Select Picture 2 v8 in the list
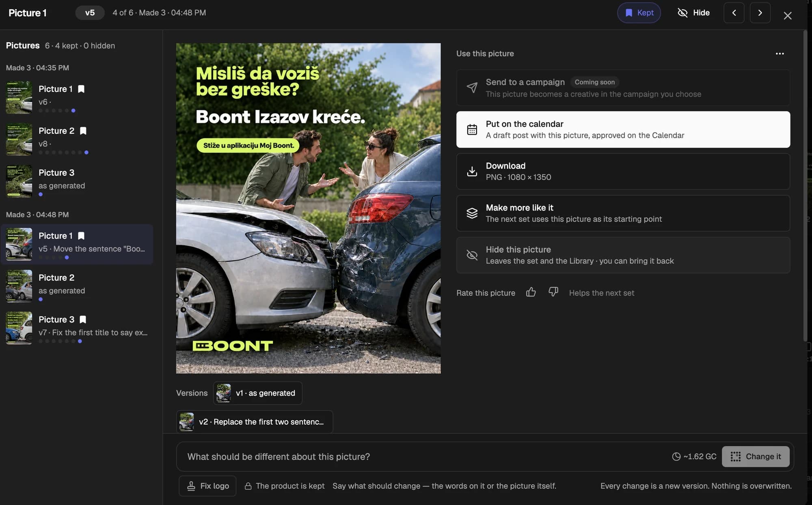 [x=77, y=139]
